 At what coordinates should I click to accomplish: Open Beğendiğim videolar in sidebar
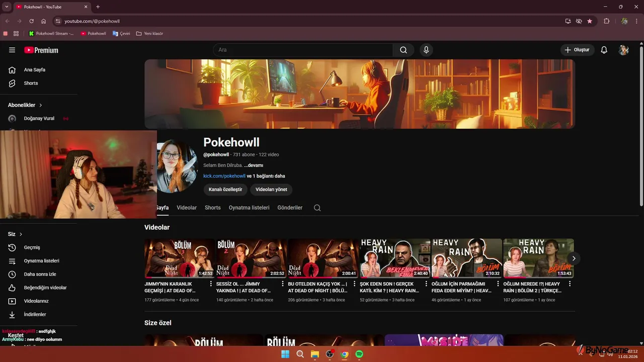click(45, 288)
